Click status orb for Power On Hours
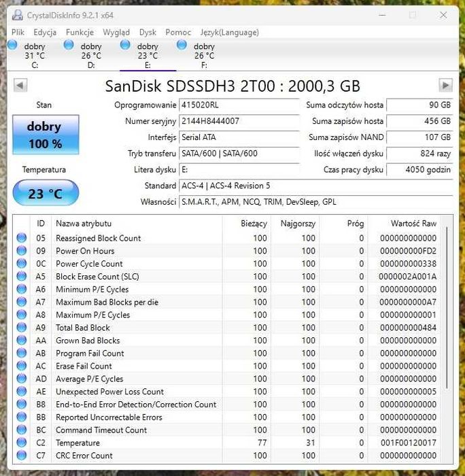465x476 pixels. (x=22, y=250)
